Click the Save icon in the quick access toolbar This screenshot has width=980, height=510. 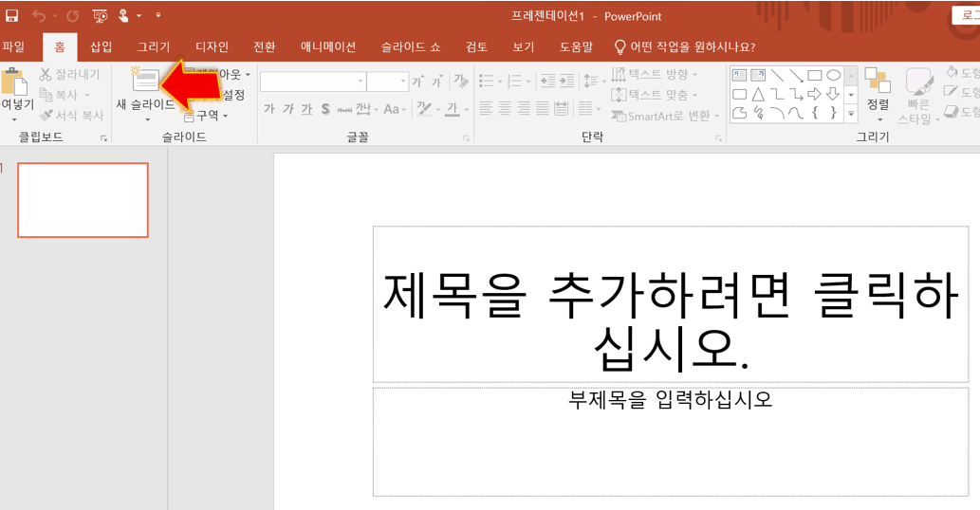click(12, 15)
